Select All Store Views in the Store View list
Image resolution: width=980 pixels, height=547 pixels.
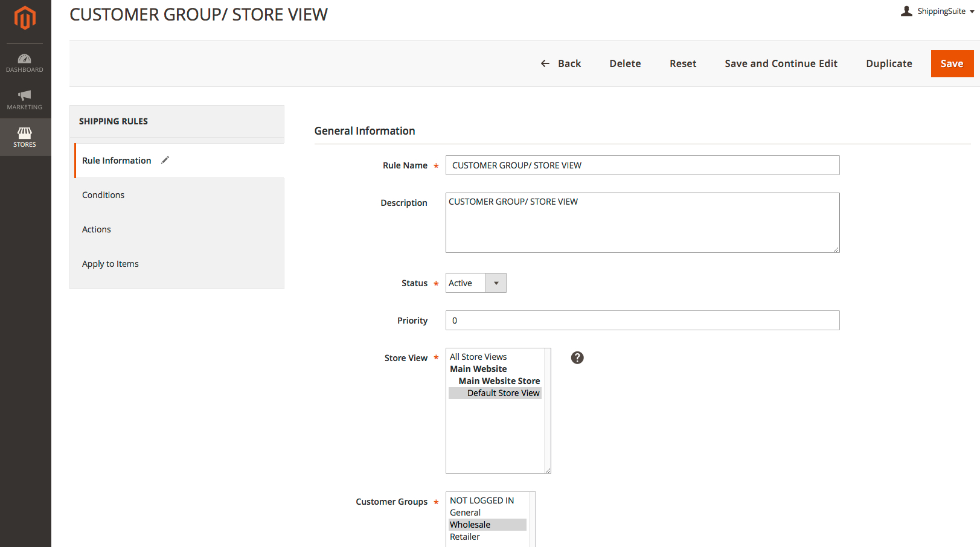[x=478, y=356]
